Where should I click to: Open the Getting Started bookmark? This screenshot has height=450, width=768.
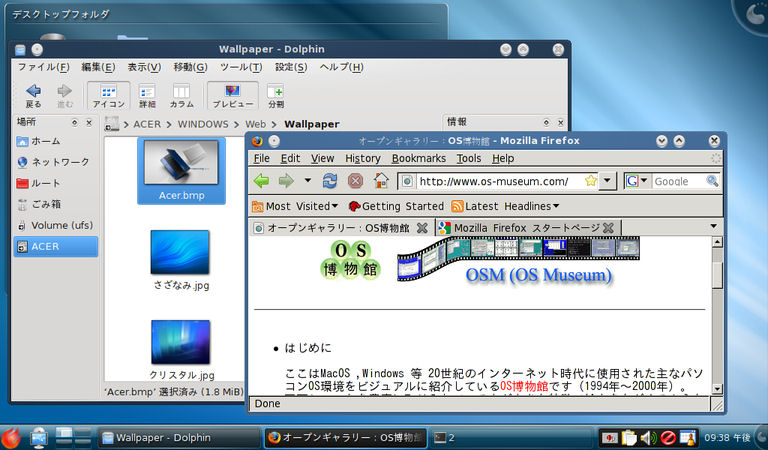pyautogui.click(x=396, y=206)
